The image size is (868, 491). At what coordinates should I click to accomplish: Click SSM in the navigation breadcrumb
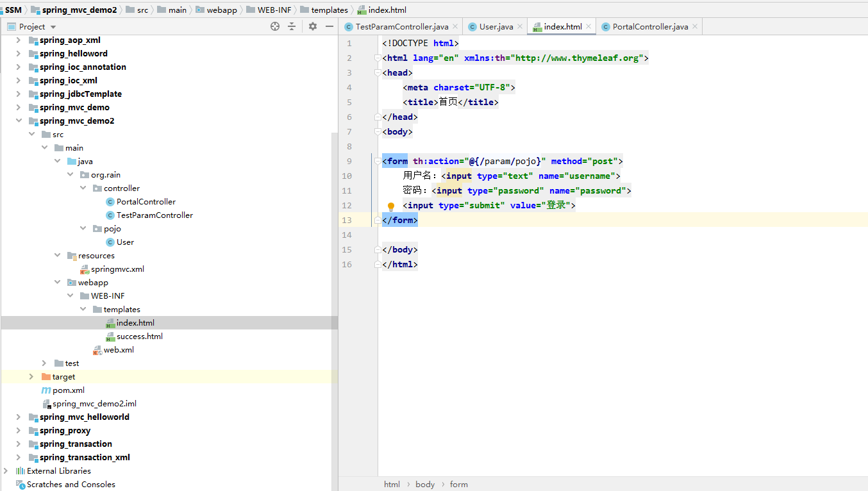(x=13, y=10)
